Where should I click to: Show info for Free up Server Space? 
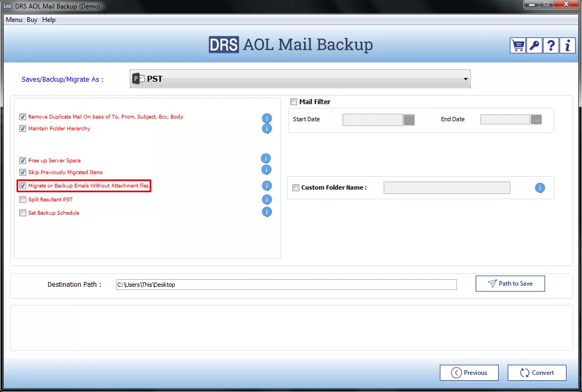click(266, 159)
